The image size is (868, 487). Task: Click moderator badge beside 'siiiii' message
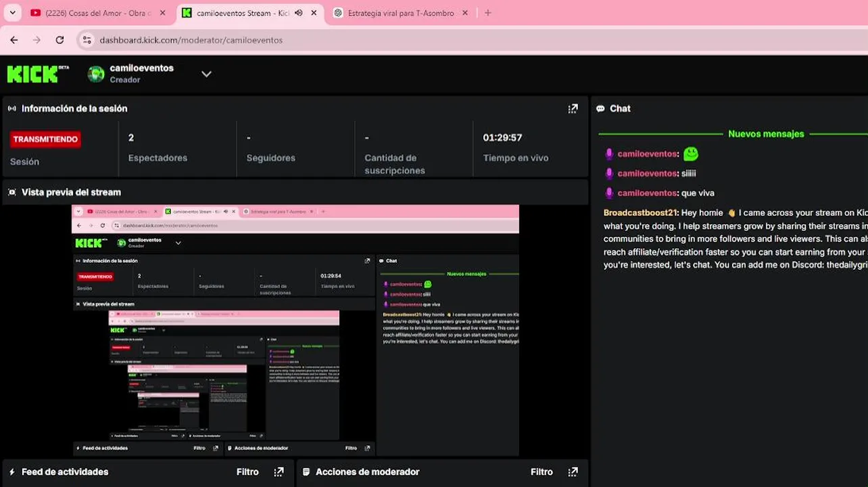[609, 174]
